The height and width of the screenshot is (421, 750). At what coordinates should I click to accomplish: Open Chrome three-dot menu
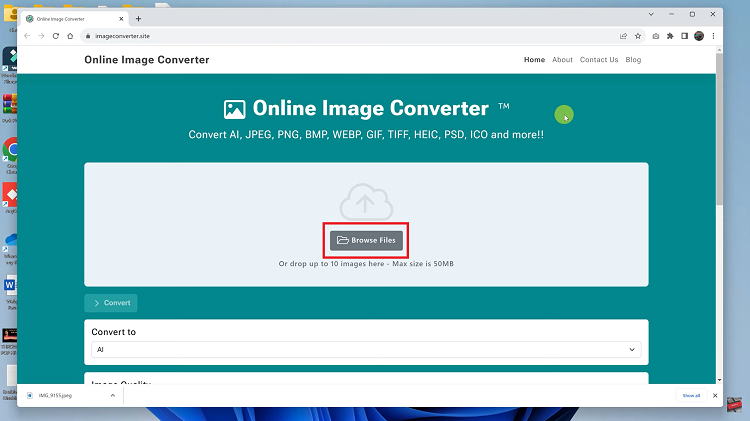pos(713,36)
